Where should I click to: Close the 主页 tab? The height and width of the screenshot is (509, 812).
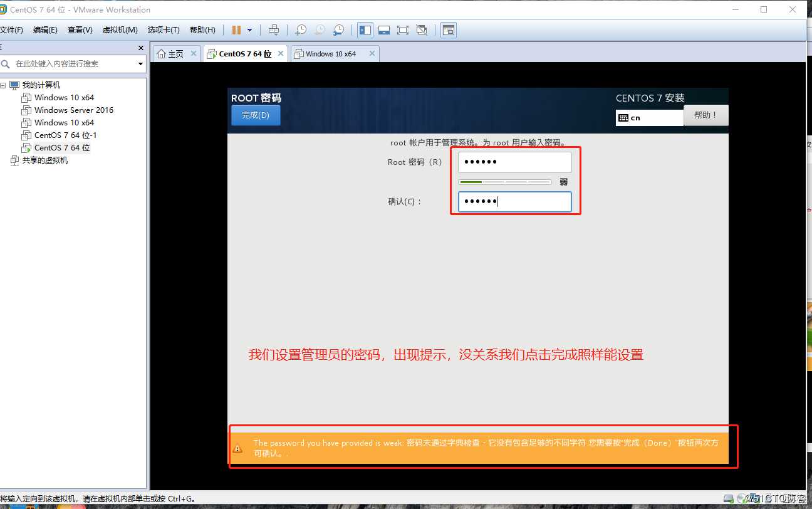coord(194,53)
